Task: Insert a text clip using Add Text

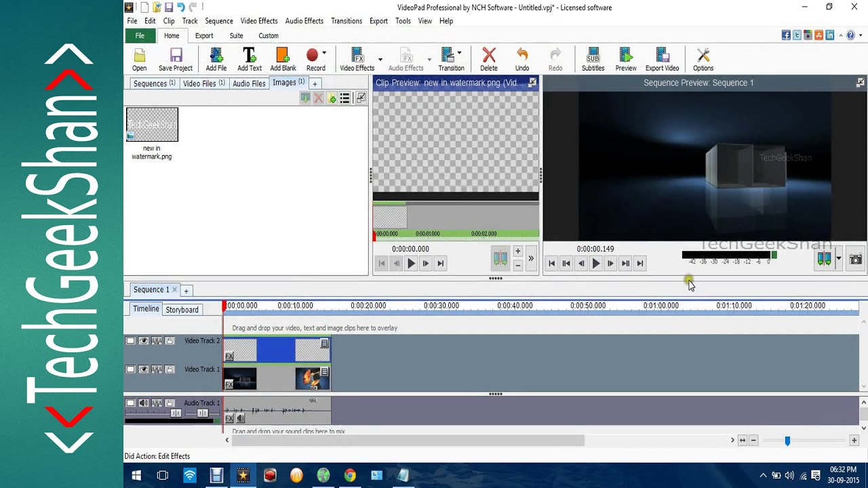Action: pos(250,60)
